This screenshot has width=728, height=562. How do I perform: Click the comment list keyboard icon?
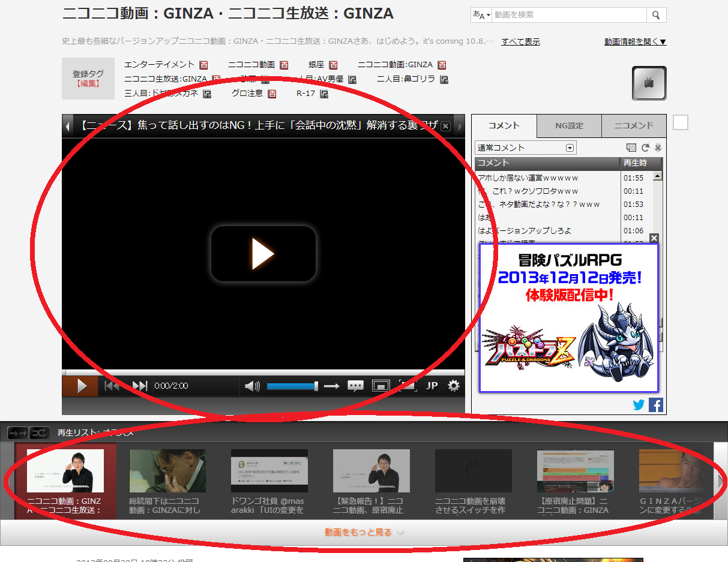pyautogui.click(x=631, y=148)
